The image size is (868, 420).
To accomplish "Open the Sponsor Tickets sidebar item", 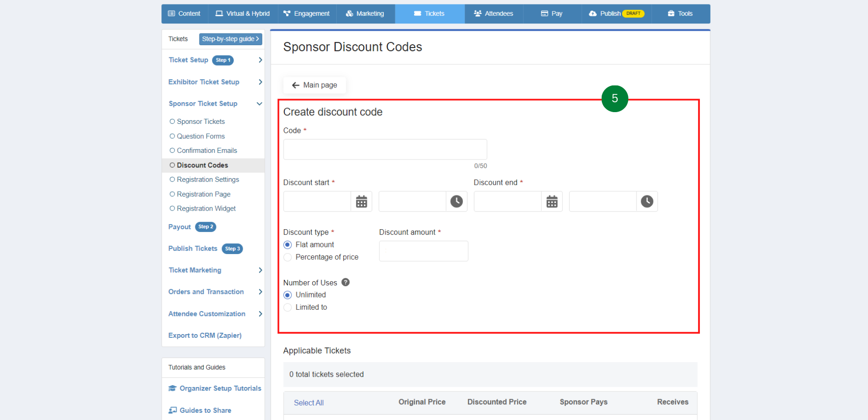I will (x=201, y=122).
